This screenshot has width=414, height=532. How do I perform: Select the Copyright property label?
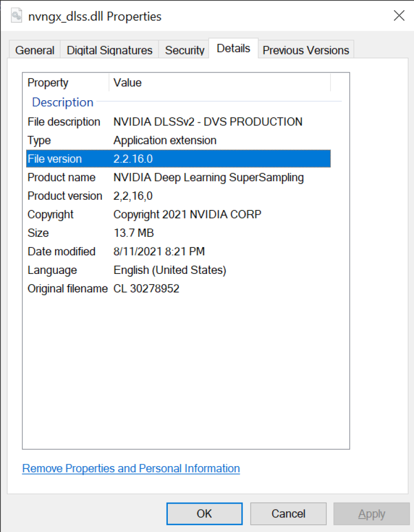pos(51,215)
